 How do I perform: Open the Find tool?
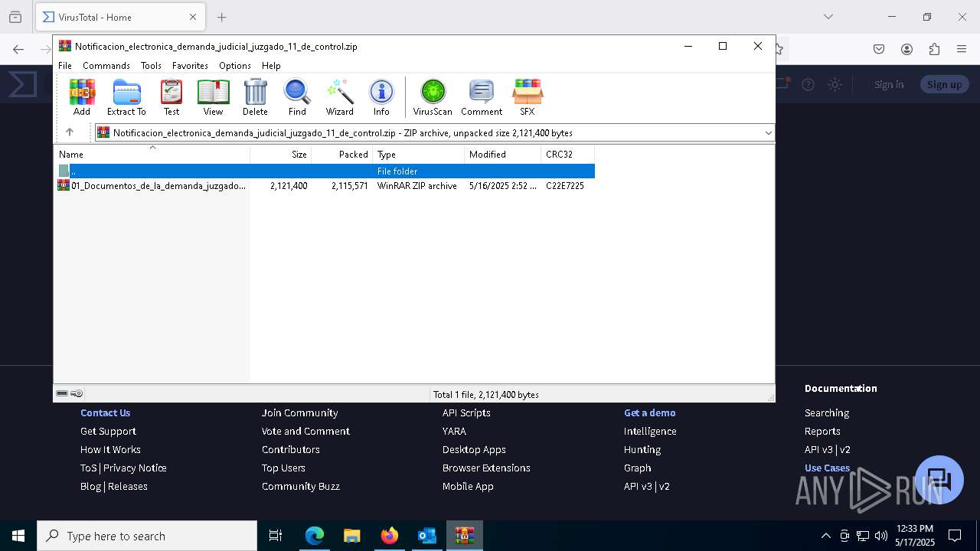(297, 97)
